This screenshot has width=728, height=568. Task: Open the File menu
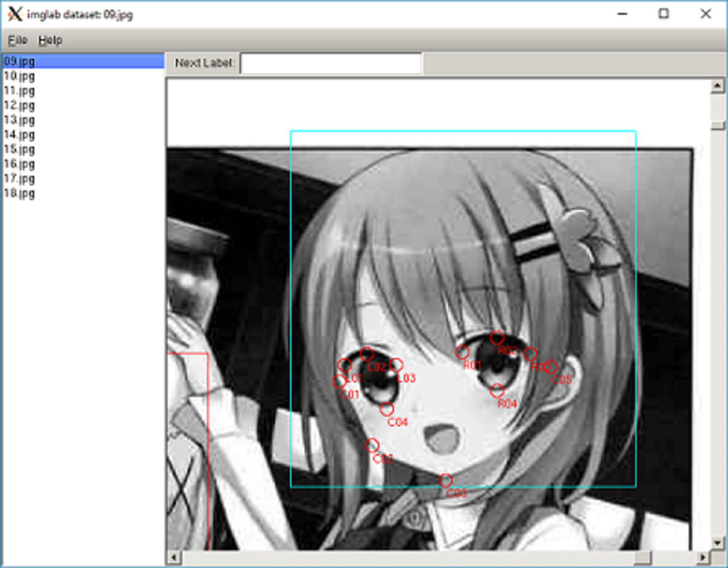click(x=17, y=40)
